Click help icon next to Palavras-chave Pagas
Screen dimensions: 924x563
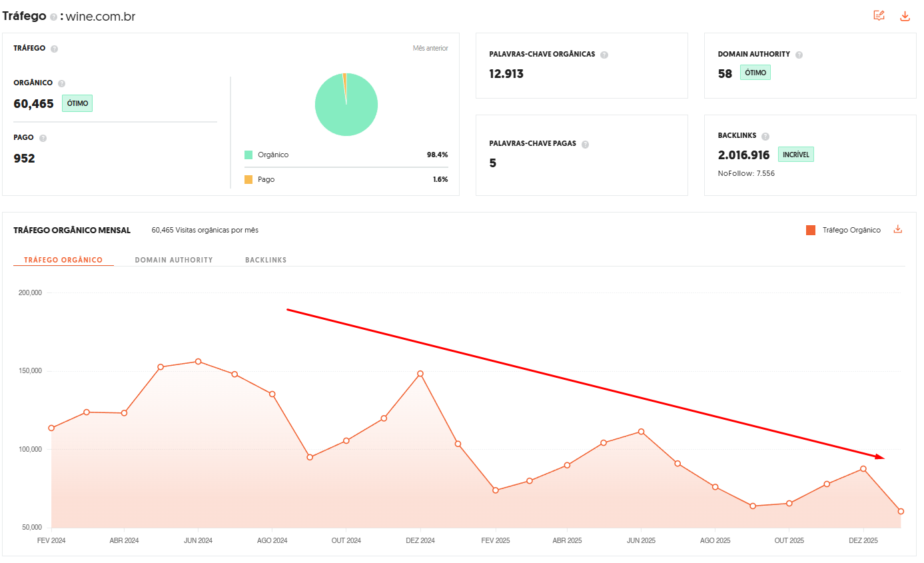coord(585,144)
